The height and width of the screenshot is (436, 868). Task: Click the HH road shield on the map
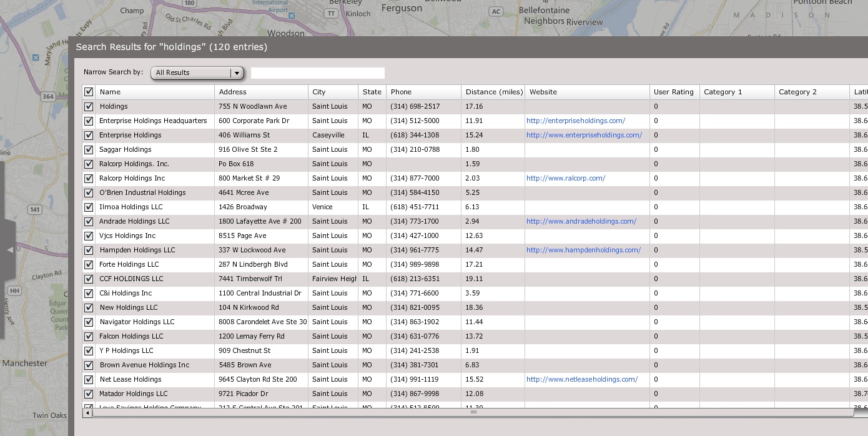point(15,291)
